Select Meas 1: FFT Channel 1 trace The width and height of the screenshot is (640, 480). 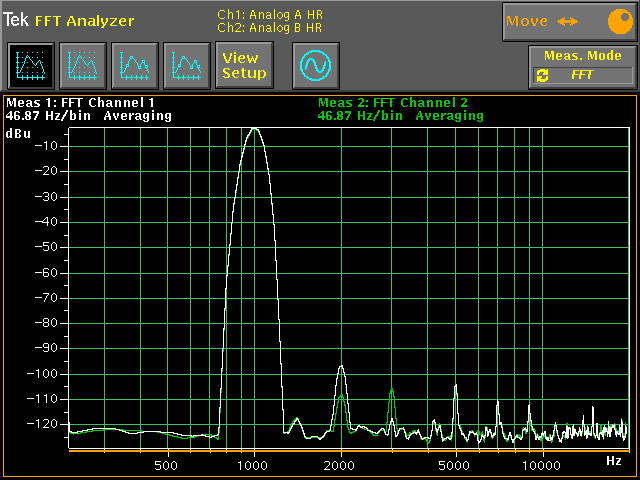tap(80, 102)
